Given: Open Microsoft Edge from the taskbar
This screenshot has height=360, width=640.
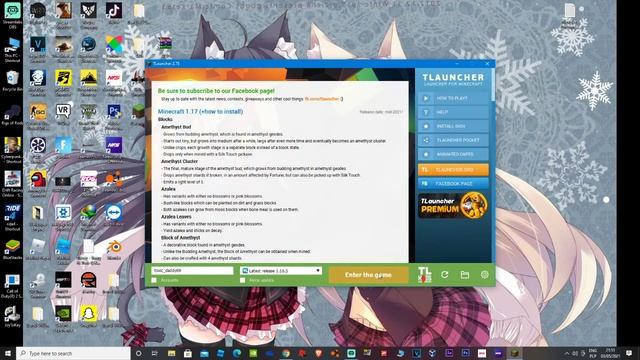Looking at the screenshot, I should [x=237, y=353].
